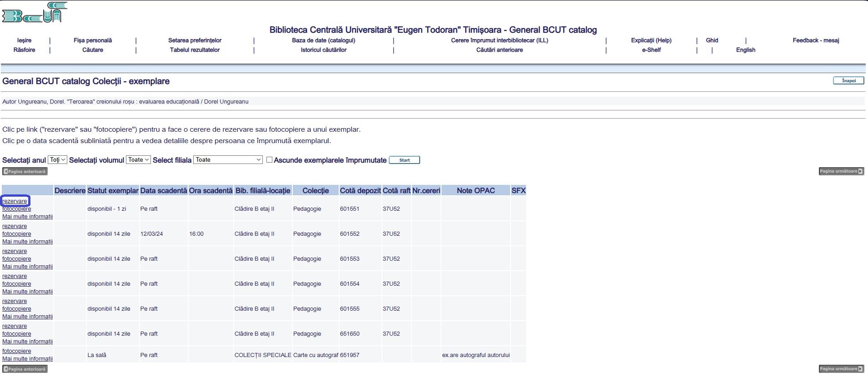Open Cerere împrumut interbibliotecar (ILL)

tap(499, 40)
